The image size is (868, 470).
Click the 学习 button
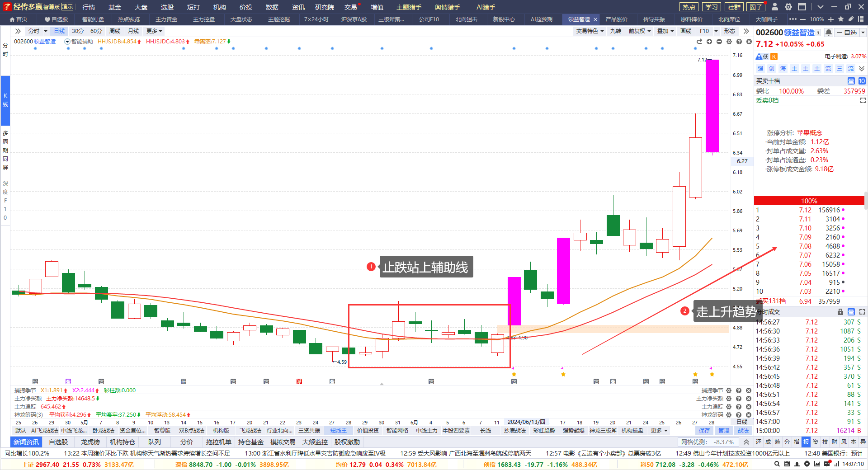(712, 7)
